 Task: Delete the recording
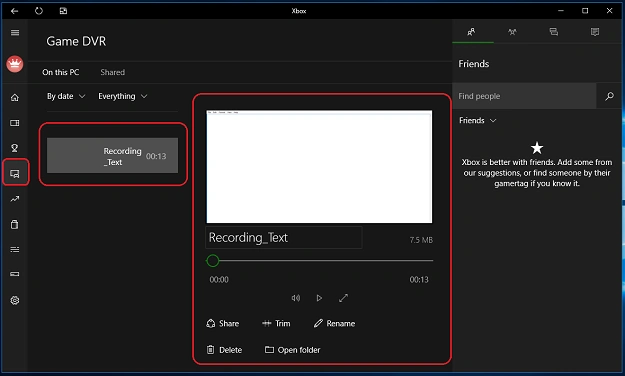click(224, 350)
